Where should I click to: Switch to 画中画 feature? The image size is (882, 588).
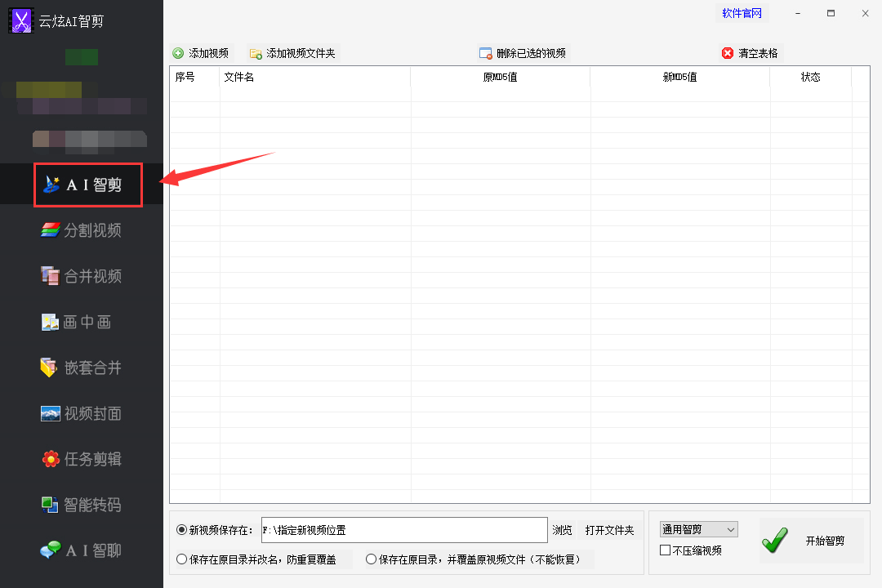pos(82,322)
